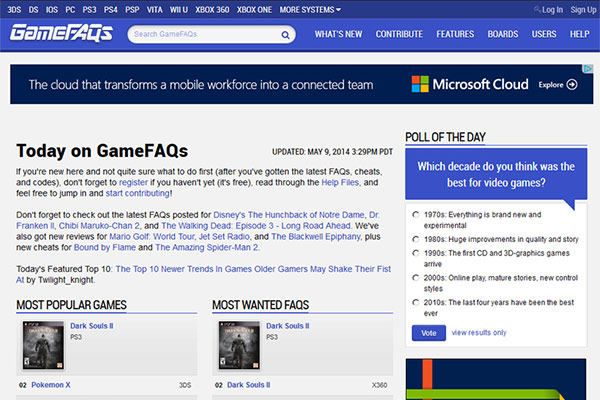Open the iOS system page

52,10
